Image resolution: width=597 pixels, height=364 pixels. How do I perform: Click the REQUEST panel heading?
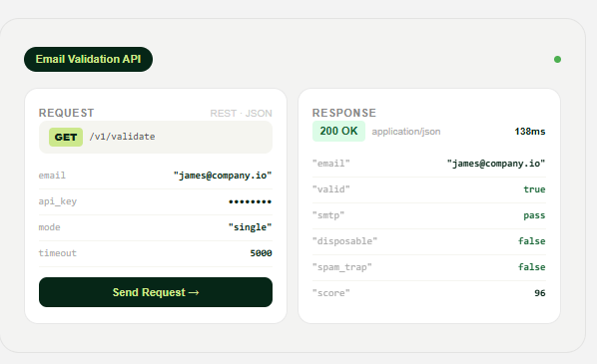(66, 113)
